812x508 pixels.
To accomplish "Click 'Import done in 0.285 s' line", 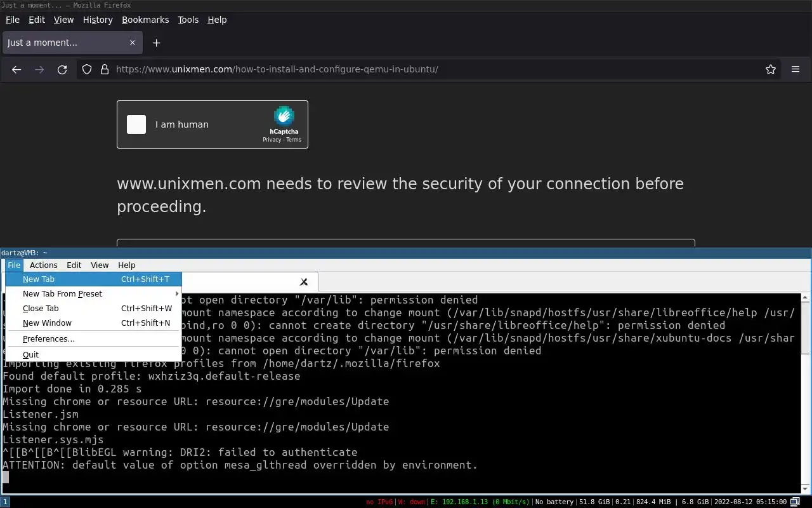I will pyautogui.click(x=72, y=389).
